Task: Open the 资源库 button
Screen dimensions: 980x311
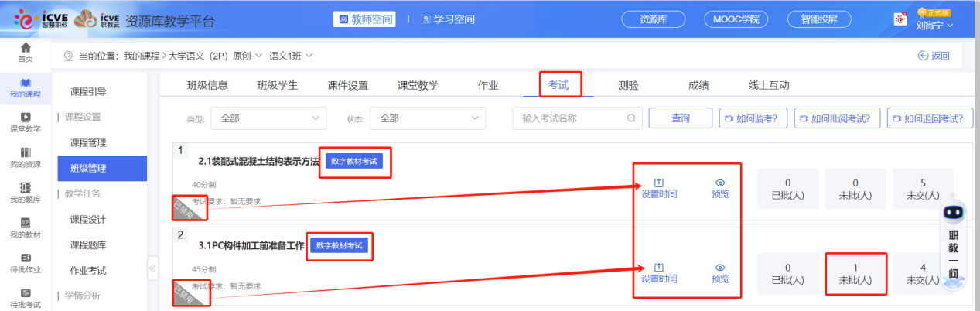Action: tap(655, 19)
